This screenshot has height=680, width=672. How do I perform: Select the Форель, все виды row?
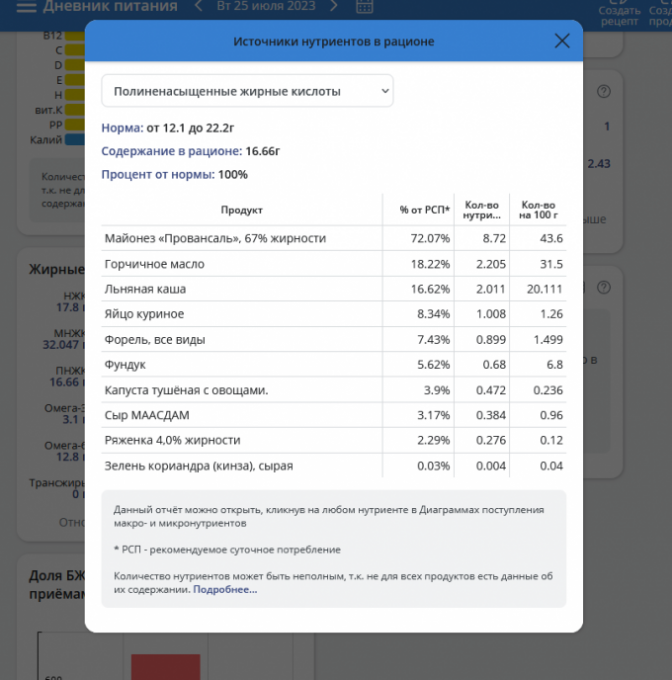pyautogui.click(x=334, y=339)
